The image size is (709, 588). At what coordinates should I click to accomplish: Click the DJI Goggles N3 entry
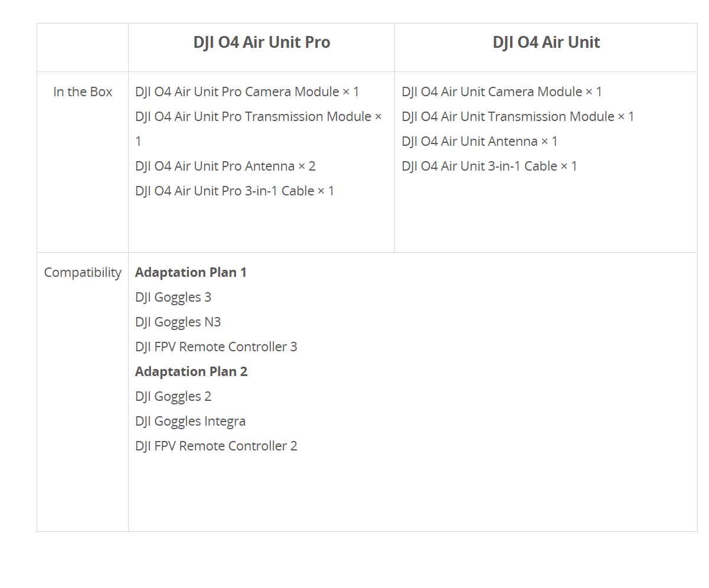pyautogui.click(x=178, y=322)
